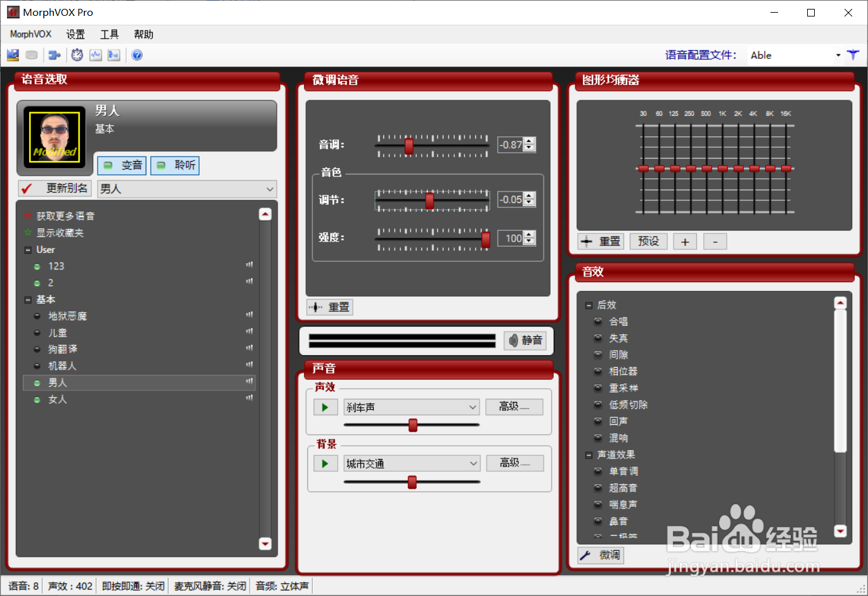Open the 刹车声 sound effect dropdown
868x596 pixels.
point(473,407)
